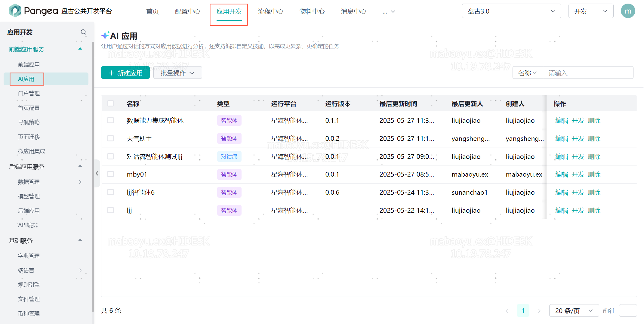The width and height of the screenshot is (644, 324).
Task: Click the 新建应用 button
Action: pos(125,73)
